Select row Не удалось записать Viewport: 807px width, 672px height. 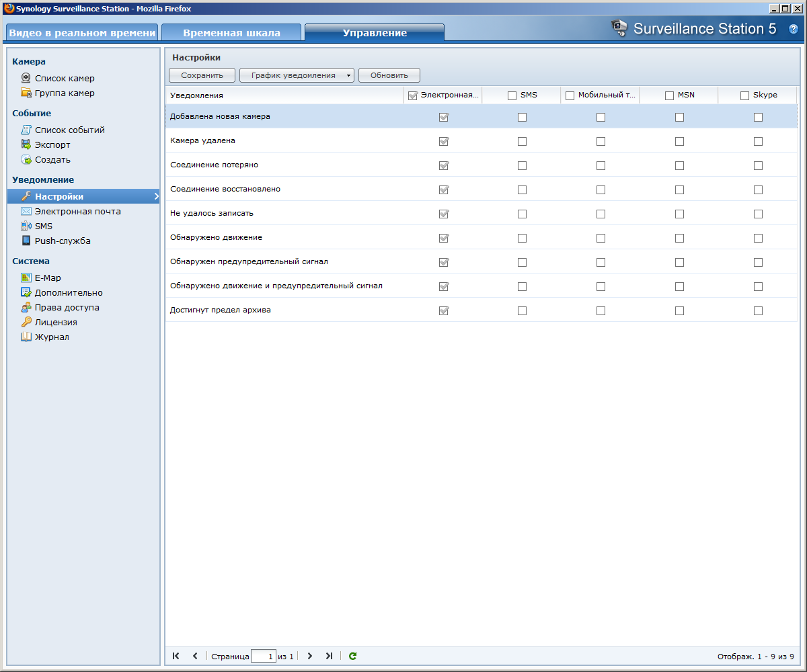(x=482, y=213)
